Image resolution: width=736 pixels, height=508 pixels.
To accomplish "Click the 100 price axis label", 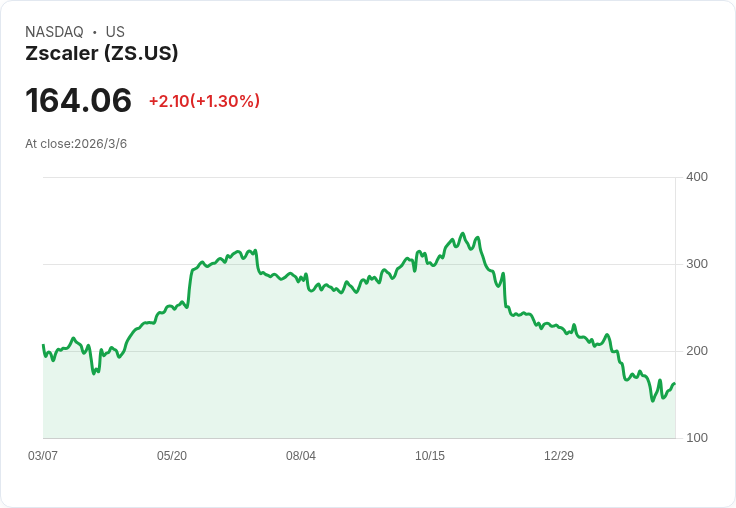I will 697,438.
